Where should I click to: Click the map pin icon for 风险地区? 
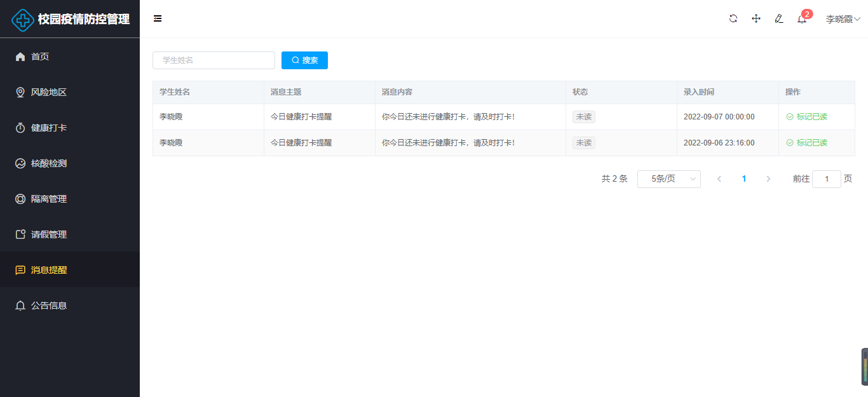click(20, 92)
